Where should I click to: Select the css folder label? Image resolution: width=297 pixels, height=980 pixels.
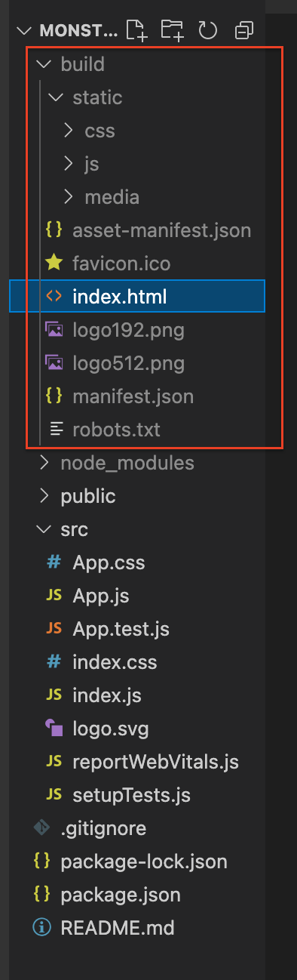(x=100, y=131)
